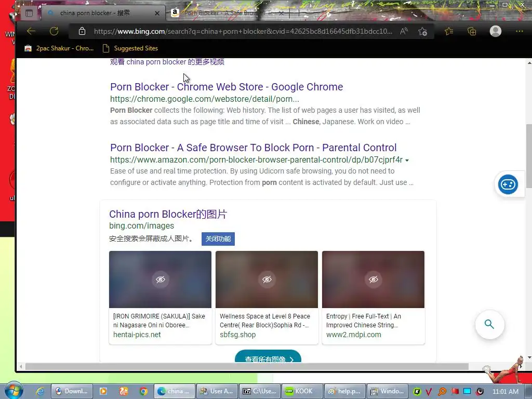Click the round recorder tray icon
The height and width of the screenshot is (399, 532).
[480, 392]
